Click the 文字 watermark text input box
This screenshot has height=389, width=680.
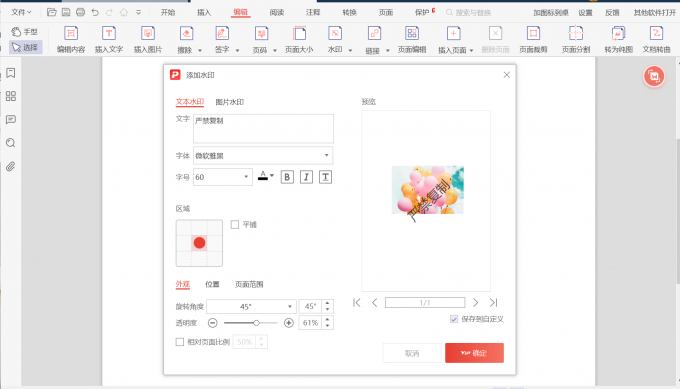(x=263, y=128)
